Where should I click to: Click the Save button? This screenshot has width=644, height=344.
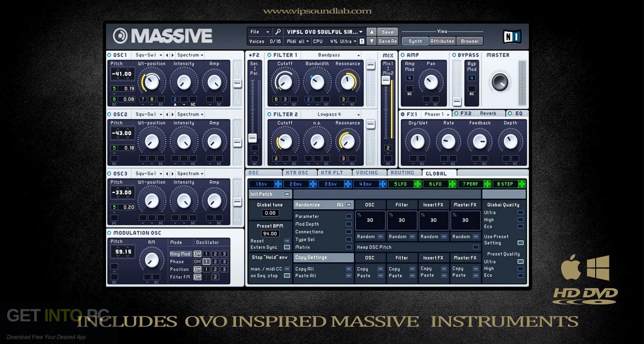pos(387,32)
